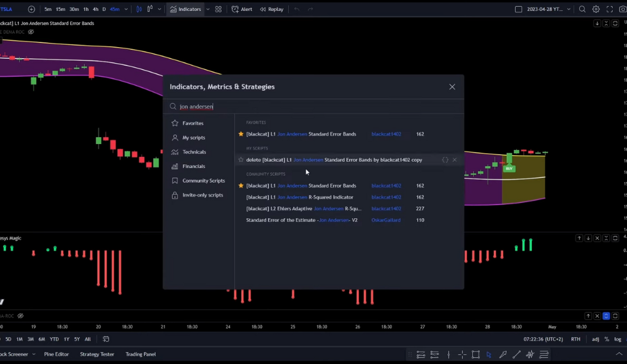This screenshot has height=364, width=627.
Task: Undo the last chart action
Action: (297, 9)
